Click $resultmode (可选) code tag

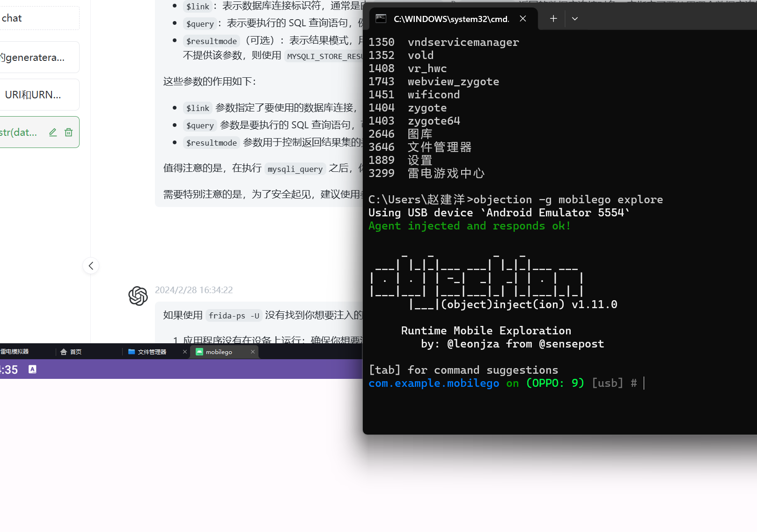[212, 41]
